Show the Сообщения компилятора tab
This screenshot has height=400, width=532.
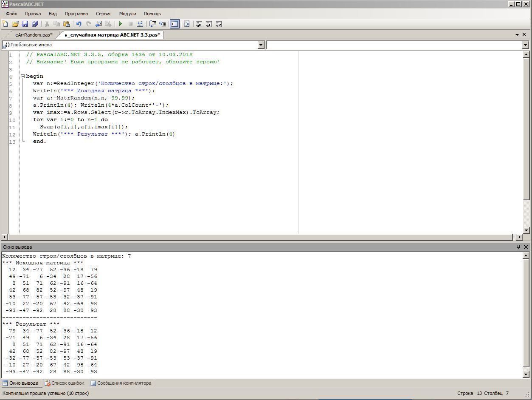124,383
